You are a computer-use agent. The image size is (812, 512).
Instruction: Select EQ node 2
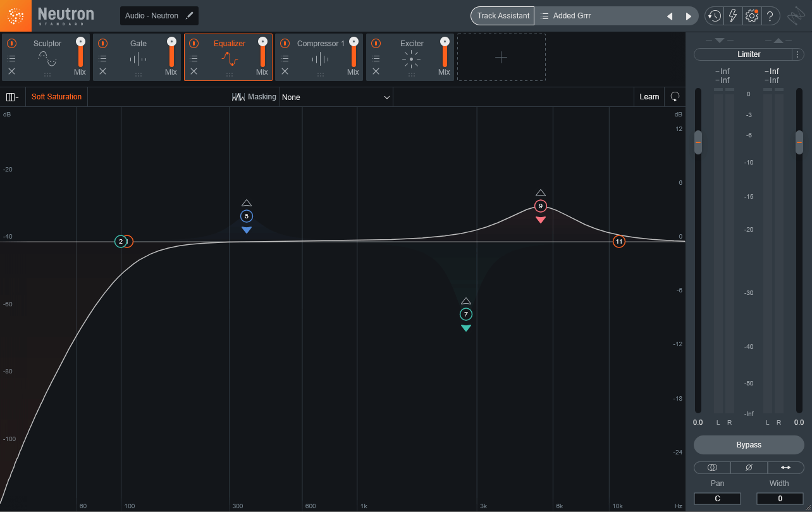tap(121, 241)
